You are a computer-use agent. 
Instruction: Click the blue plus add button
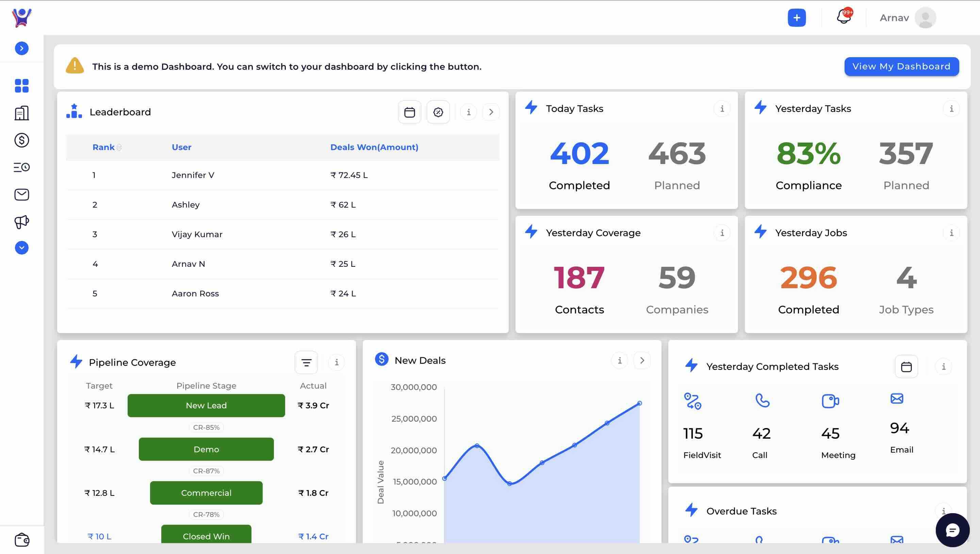(797, 17)
